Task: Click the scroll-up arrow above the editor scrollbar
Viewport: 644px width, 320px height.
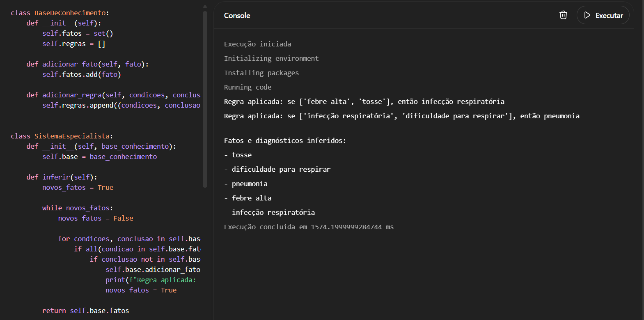Action: (x=205, y=7)
